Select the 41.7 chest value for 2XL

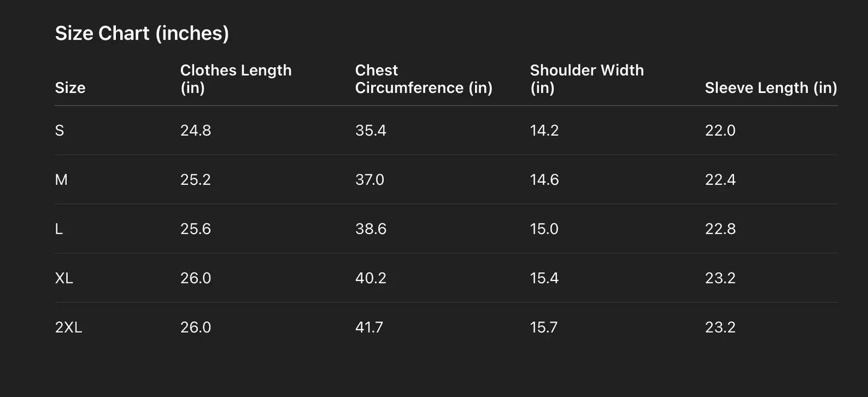[369, 327]
